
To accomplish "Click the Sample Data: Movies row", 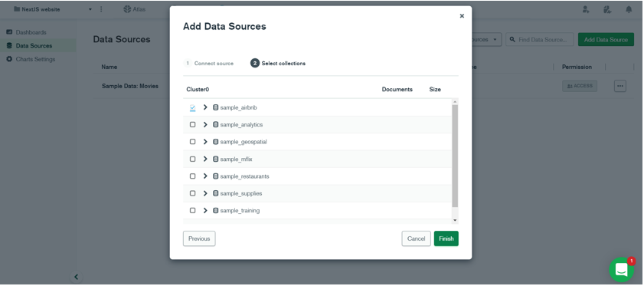I will pos(364,86).
